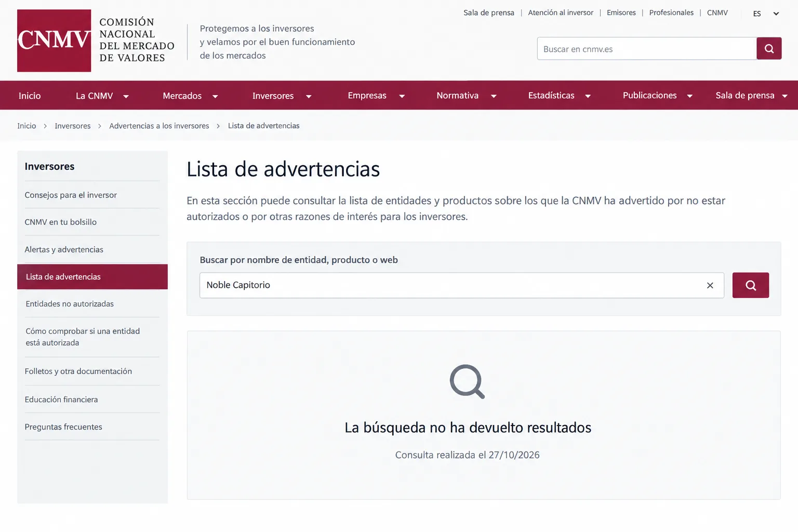
Task: Click 'La búsqueda no ha devuelto resultados' message
Action: click(468, 428)
